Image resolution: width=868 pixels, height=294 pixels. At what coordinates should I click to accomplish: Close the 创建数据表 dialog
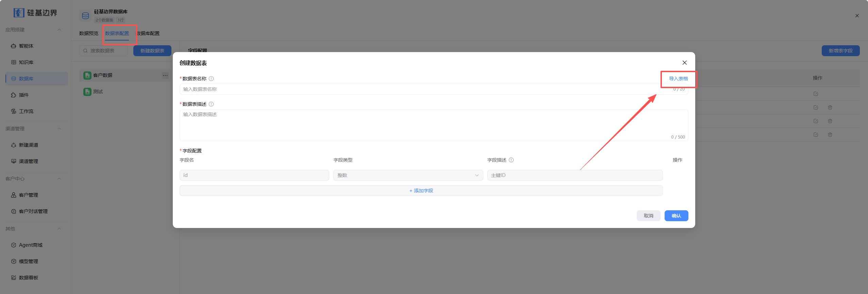685,63
